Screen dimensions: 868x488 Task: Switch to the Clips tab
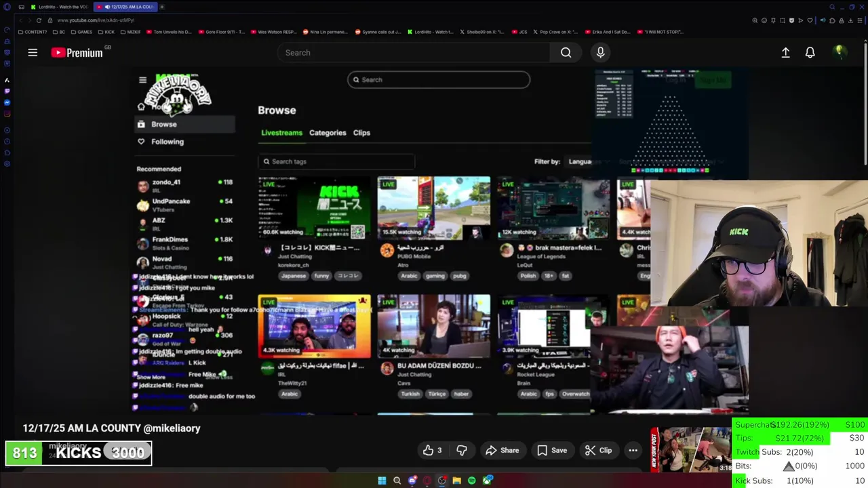[x=361, y=133]
